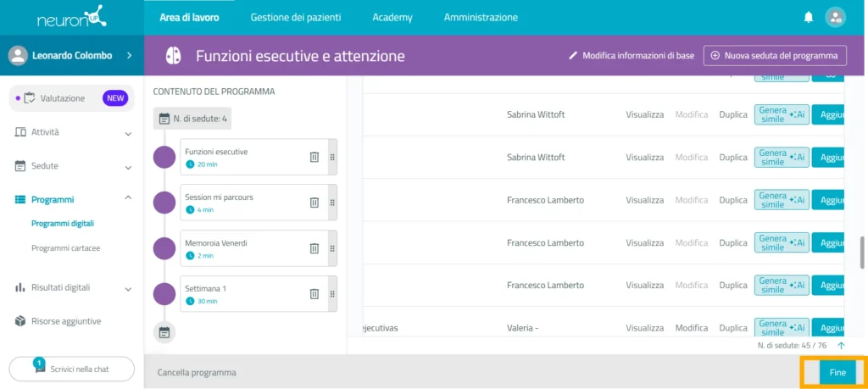Click Modifica in the Valeria row
Image resolution: width=868 pixels, height=389 pixels.
click(692, 328)
